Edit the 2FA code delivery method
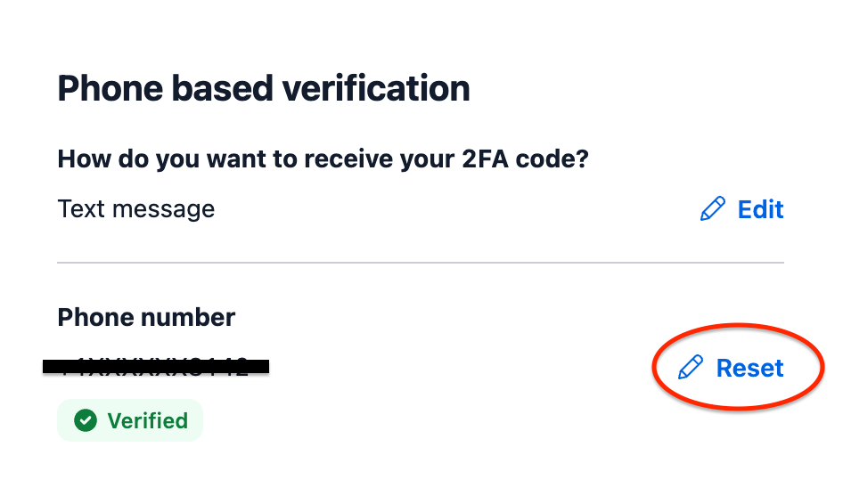Image resolution: width=843 pixels, height=504 pixels. [742, 208]
